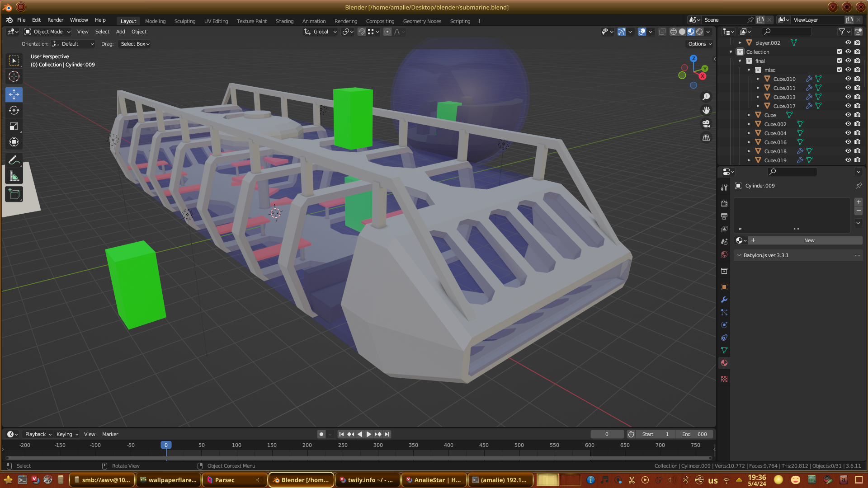Switch to the Sculpting workspace tab
868x488 pixels.
coord(184,21)
